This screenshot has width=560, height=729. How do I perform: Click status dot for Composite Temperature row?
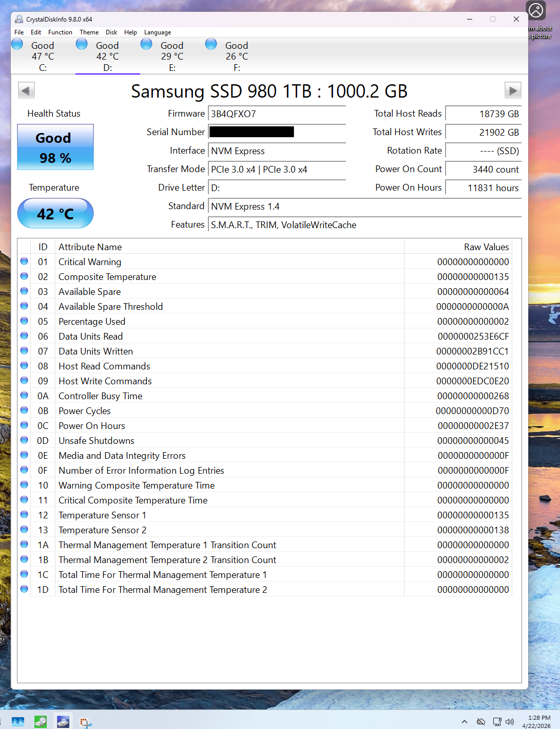pyautogui.click(x=24, y=276)
